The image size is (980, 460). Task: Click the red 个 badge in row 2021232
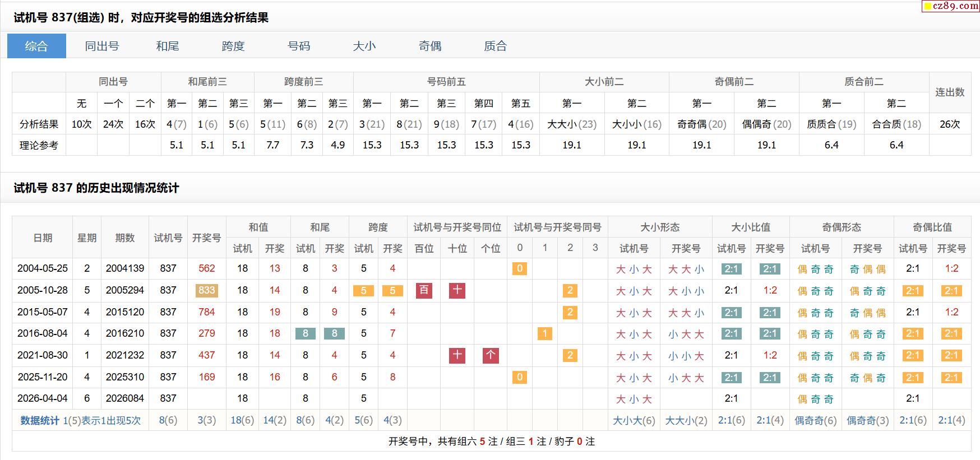pos(491,355)
